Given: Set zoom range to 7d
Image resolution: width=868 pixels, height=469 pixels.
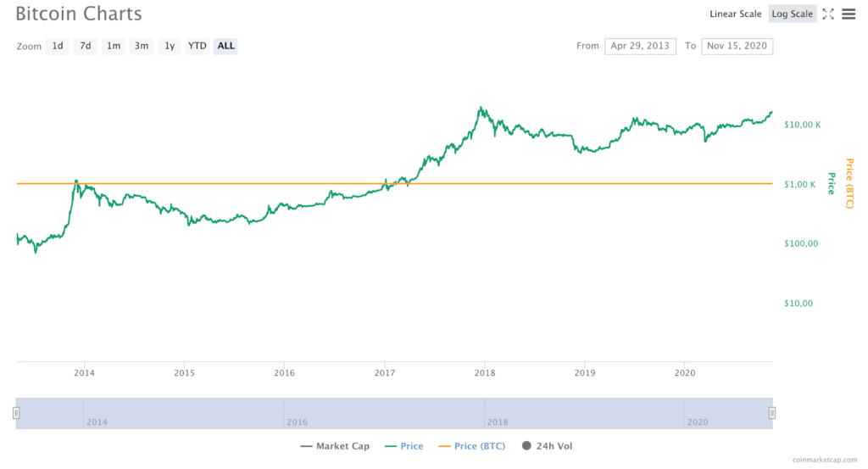Looking at the screenshot, I should [86, 46].
